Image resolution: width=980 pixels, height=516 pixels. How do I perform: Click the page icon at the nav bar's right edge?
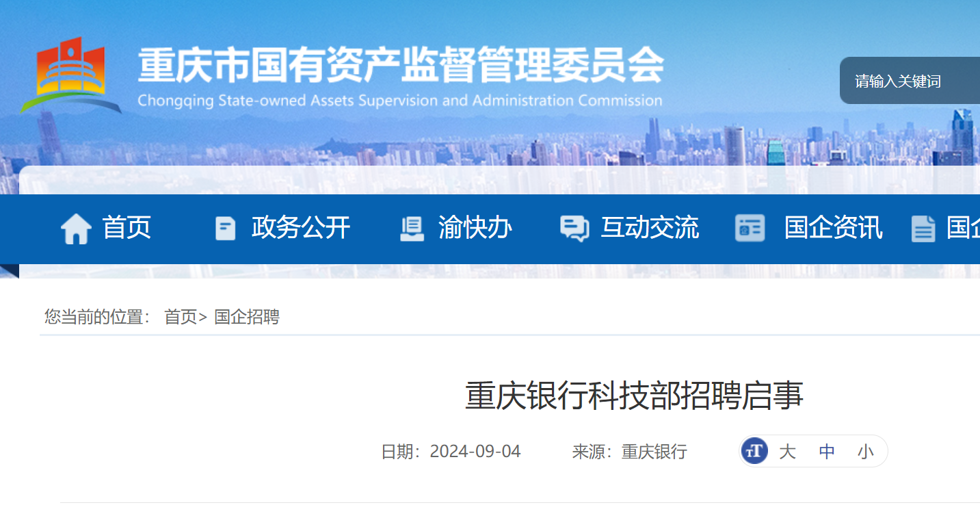click(923, 229)
